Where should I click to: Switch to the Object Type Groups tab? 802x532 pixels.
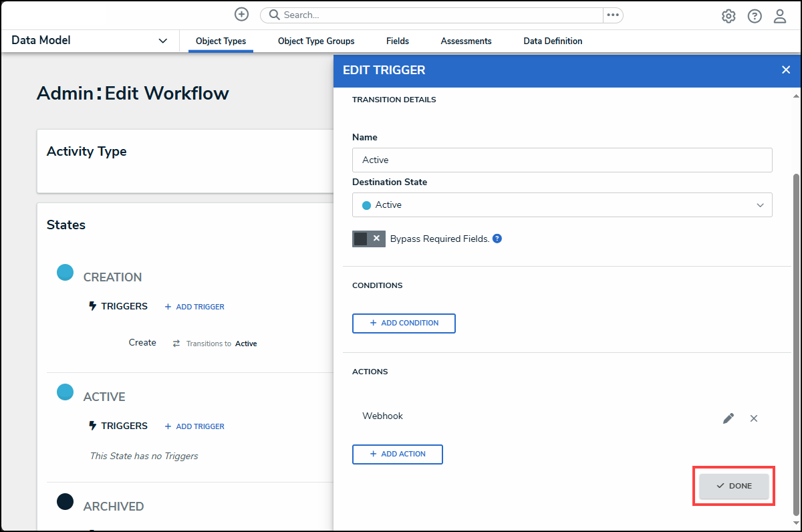point(316,41)
